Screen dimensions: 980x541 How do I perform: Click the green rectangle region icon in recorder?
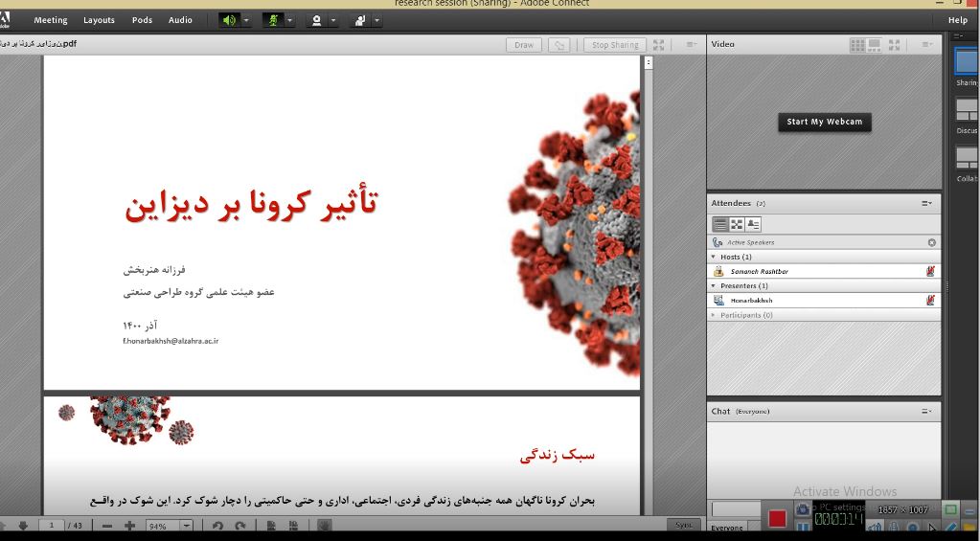(x=950, y=509)
